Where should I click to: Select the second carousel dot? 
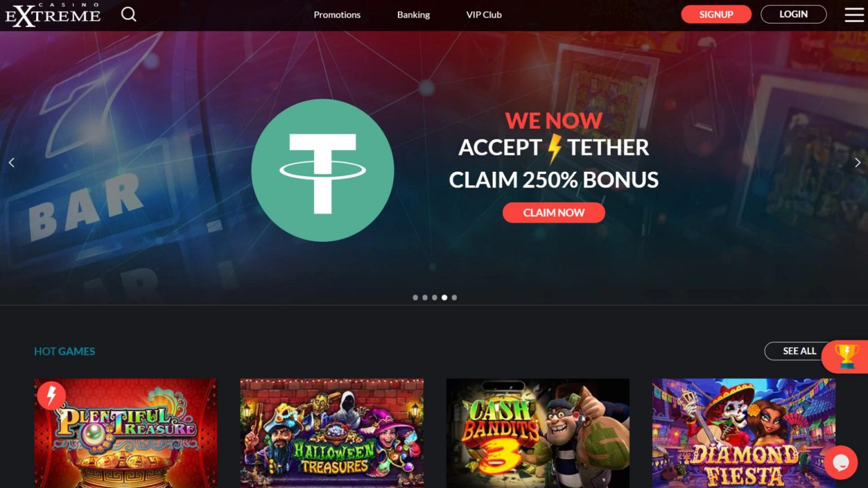[x=425, y=298]
